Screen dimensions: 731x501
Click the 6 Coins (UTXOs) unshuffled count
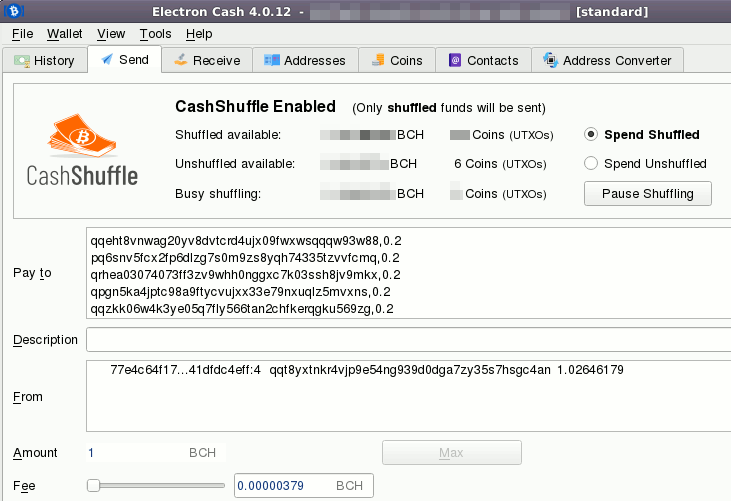500,164
